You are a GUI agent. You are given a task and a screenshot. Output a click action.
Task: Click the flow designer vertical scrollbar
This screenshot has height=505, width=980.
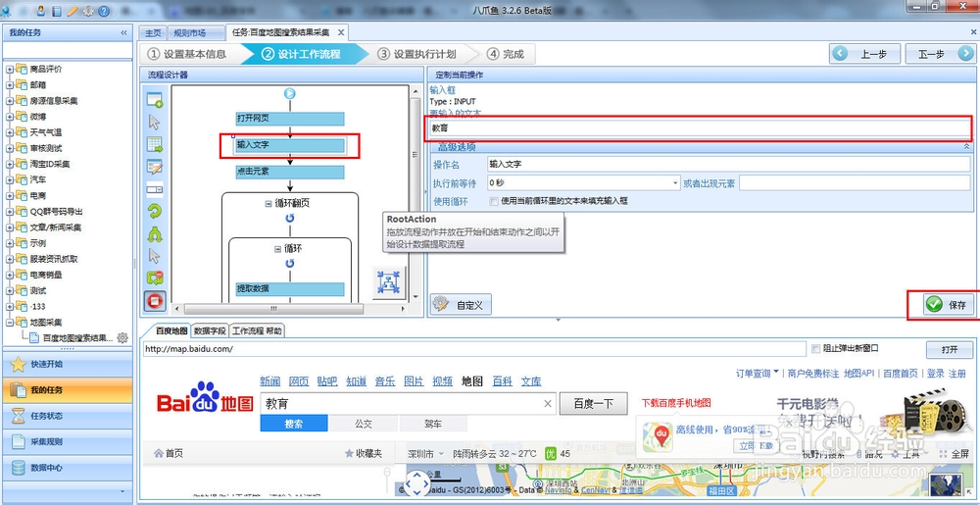415,154
